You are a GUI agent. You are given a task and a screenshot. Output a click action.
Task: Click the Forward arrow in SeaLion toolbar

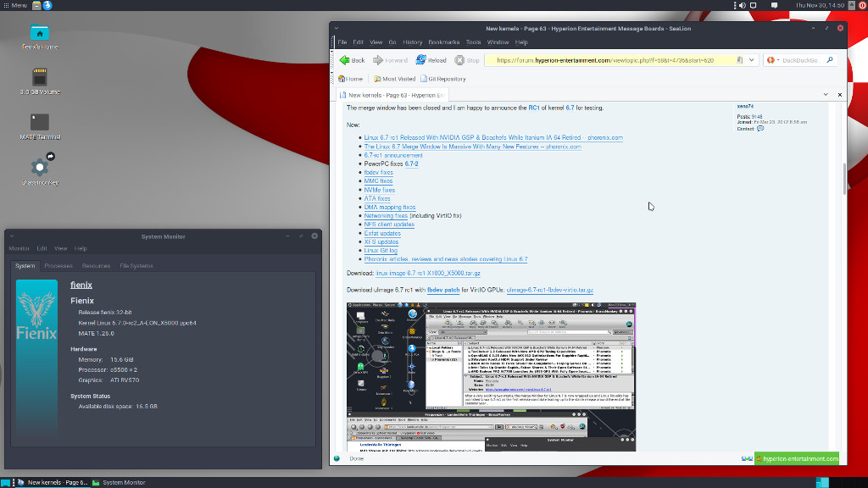[390, 60]
